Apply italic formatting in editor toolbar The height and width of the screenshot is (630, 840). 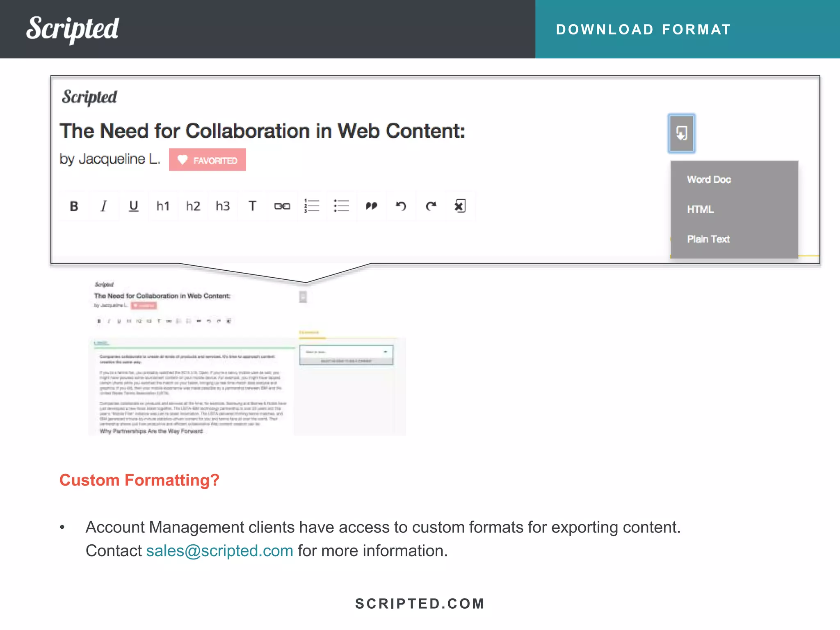pyautogui.click(x=104, y=206)
